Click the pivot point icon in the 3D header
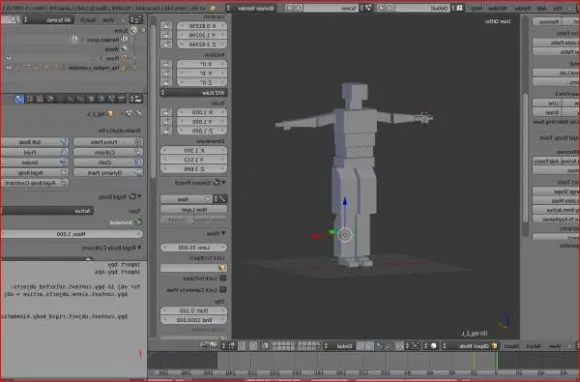This screenshot has height=382, width=580. point(415,346)
